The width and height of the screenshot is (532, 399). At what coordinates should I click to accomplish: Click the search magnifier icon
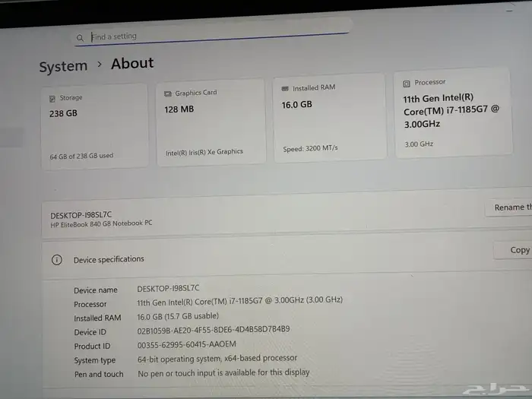[80, 38]
